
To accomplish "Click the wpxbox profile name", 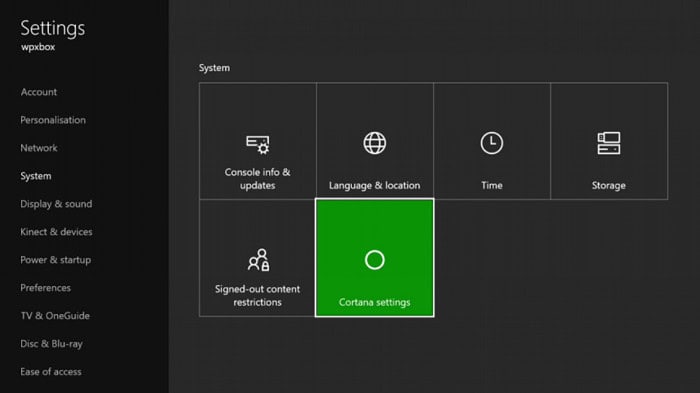I will point(38,47).
